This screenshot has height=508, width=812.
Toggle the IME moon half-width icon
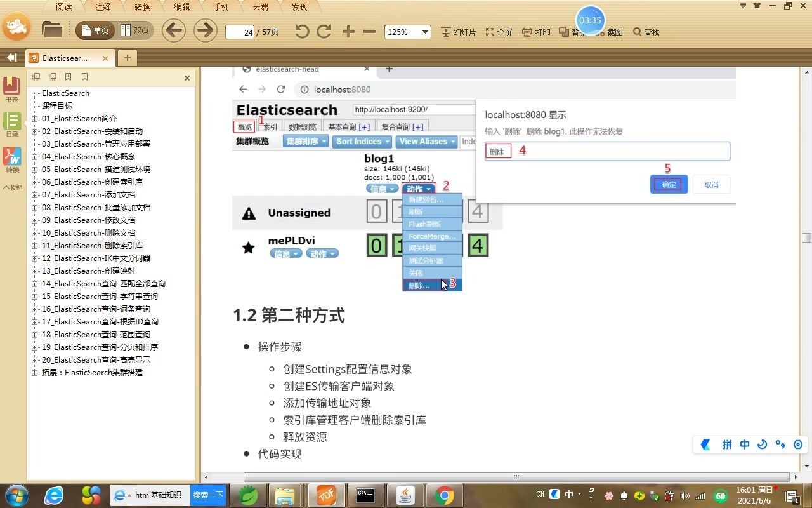[763, 444]
